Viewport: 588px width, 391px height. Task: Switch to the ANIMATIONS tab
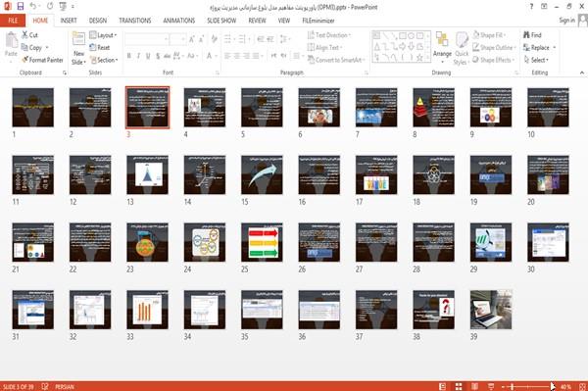[179, 21]
